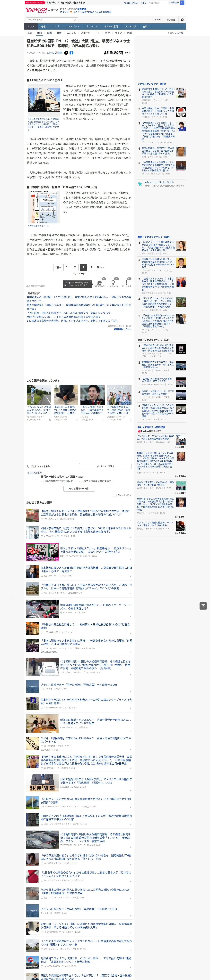Open 購入履歴 link

click(171, 20)
